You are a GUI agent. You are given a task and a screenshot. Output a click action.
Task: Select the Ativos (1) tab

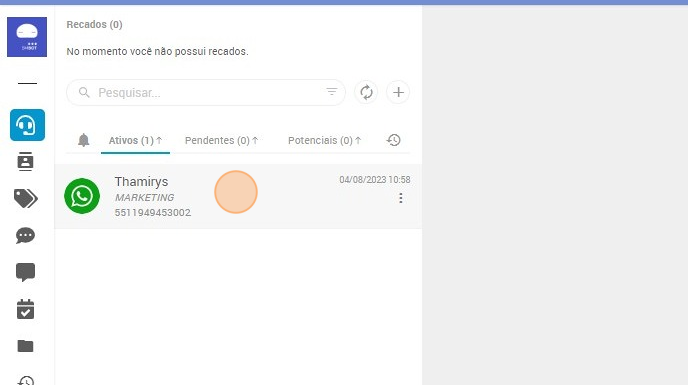[135, 140]
